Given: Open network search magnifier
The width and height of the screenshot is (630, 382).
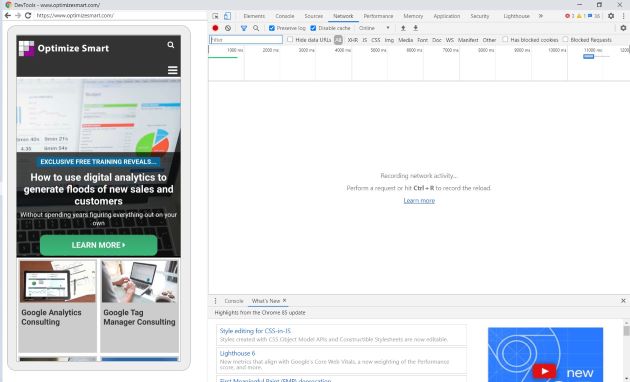Looking at the screenshot, I should click(256, 28).
